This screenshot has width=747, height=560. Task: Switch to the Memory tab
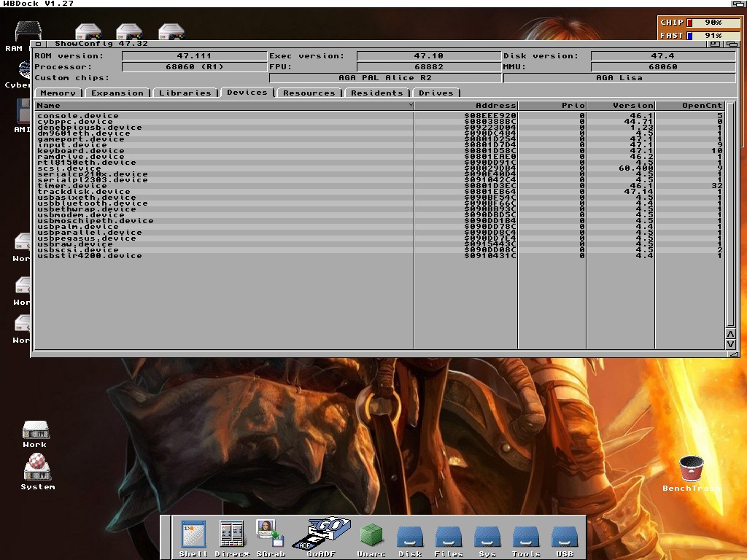(x=58, y=93)
